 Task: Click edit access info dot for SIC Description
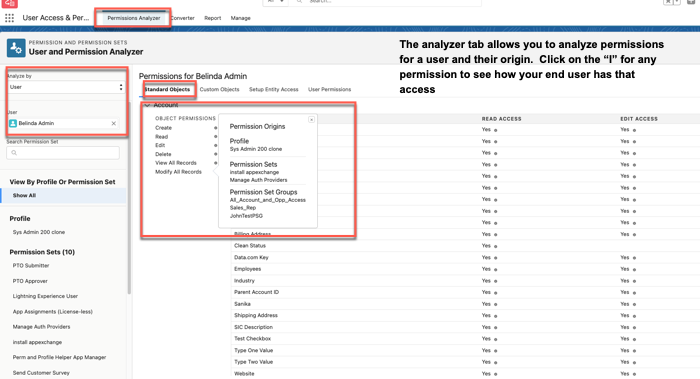click(634, 328)
